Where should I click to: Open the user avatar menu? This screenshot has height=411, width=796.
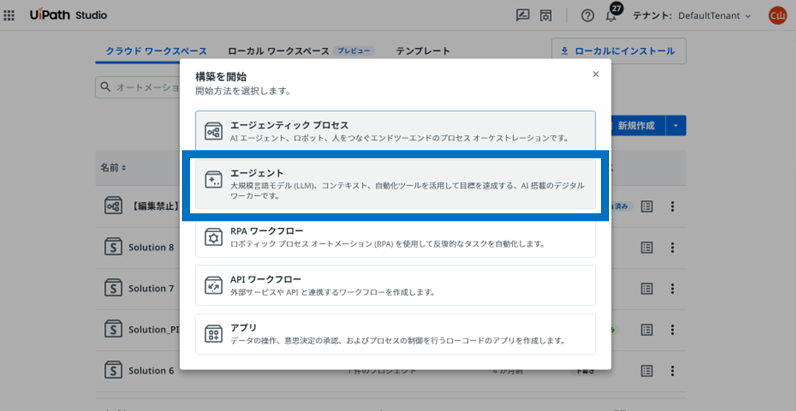point(777,15)
